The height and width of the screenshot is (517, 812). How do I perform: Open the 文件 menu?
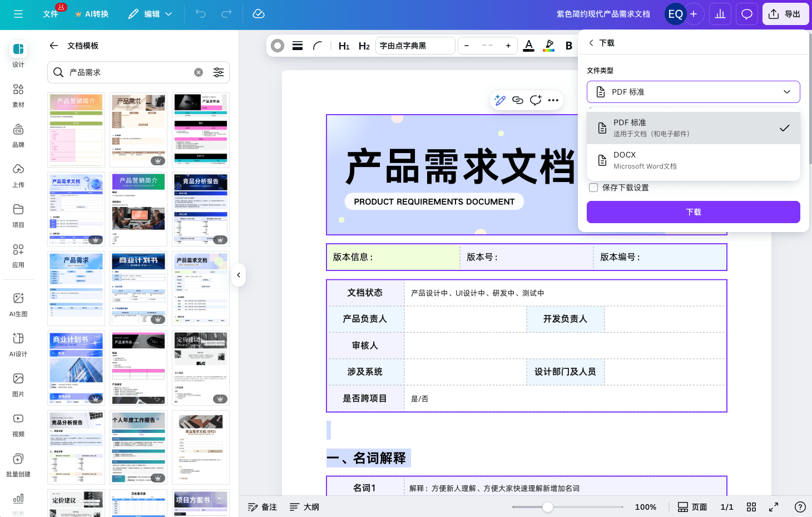click(51, 14)
